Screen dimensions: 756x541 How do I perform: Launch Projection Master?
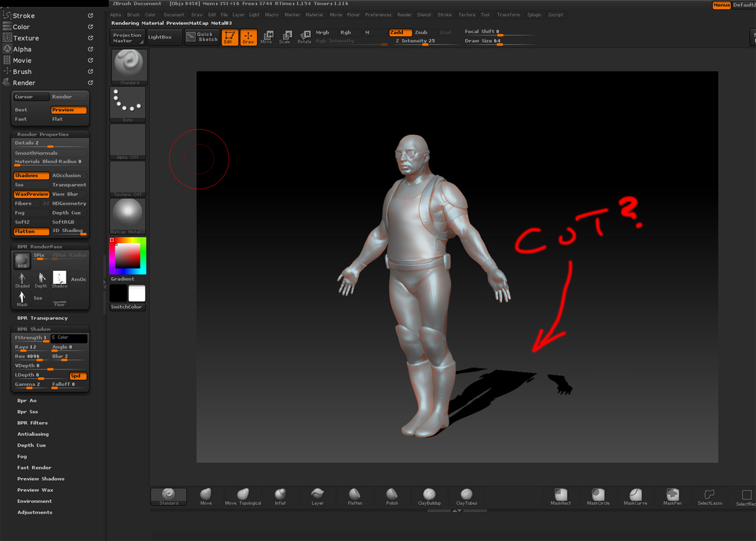pyautogui.click(x=127, y=37)
